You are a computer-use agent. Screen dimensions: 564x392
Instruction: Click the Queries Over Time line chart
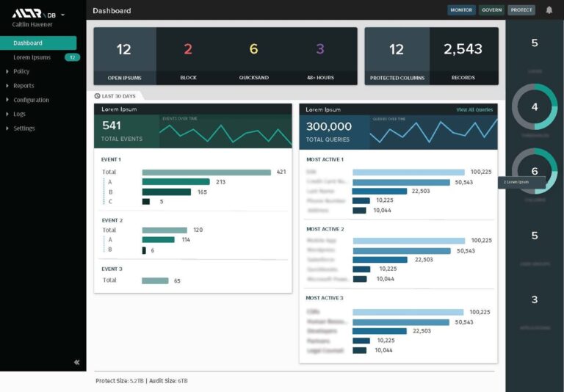click(434, 131)
